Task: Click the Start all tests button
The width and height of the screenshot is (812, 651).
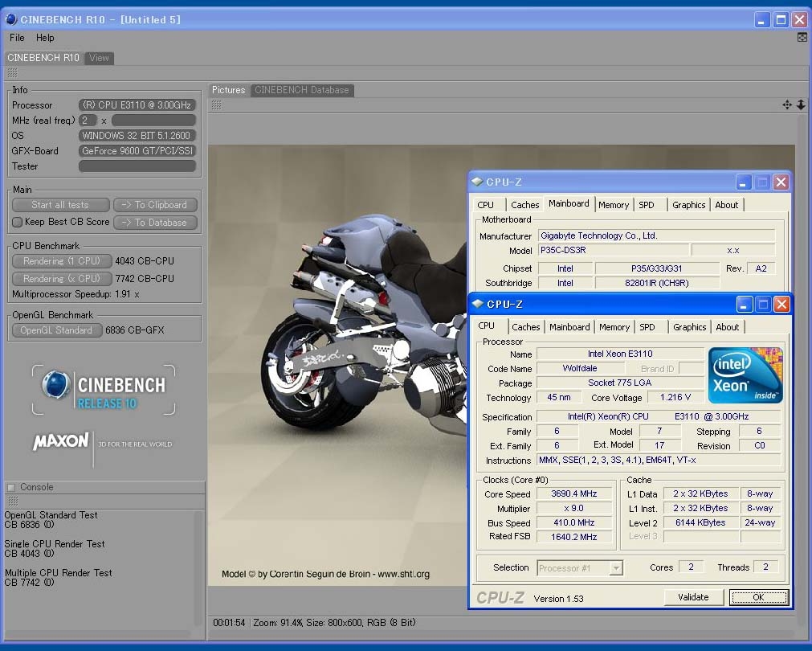Action: point(60,205)
